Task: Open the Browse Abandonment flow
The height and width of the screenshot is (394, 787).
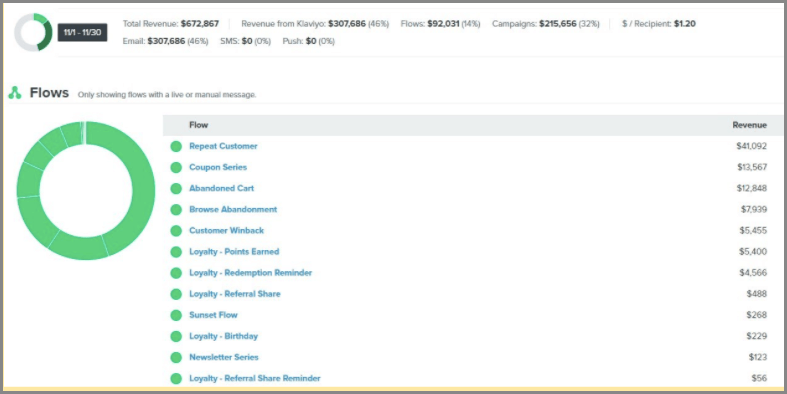Action: pos(233,209)
